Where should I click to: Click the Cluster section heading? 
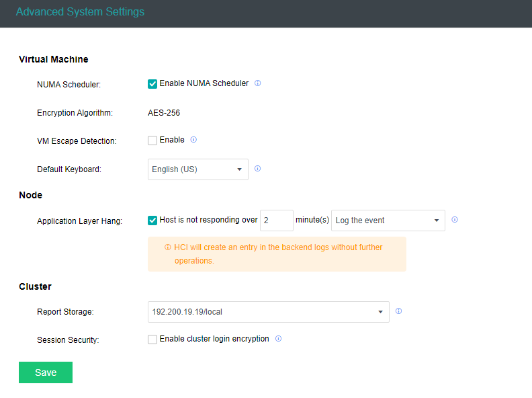click(35, 286)
